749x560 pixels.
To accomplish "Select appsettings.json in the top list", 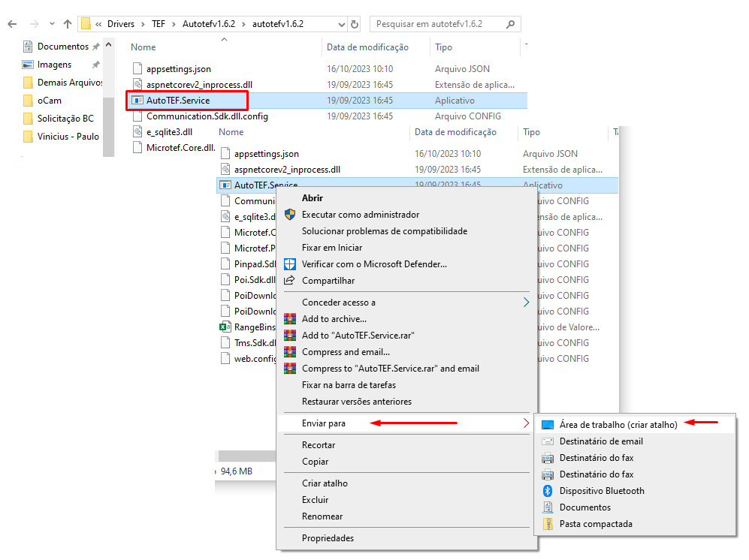I will (x=178, y=69).
